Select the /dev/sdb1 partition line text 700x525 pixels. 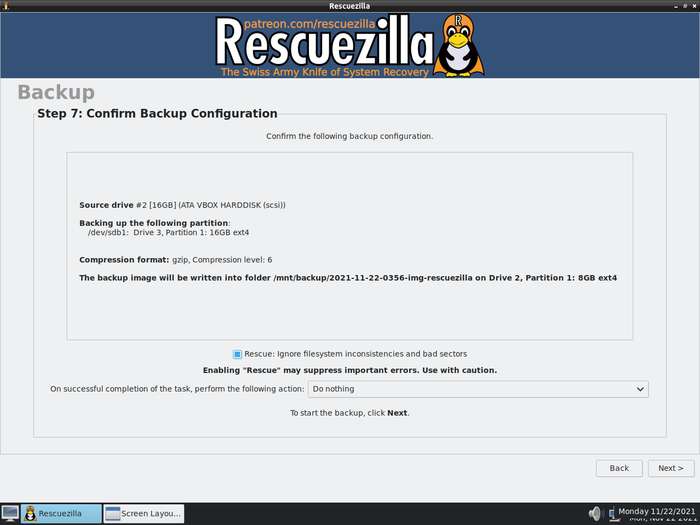pos(168,233)
